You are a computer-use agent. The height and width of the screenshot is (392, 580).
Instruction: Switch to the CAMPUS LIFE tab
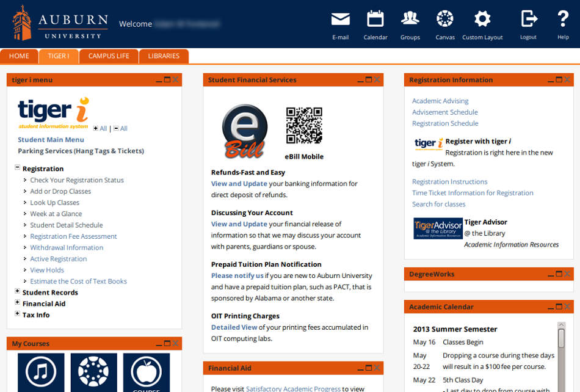tap(109, 56)
